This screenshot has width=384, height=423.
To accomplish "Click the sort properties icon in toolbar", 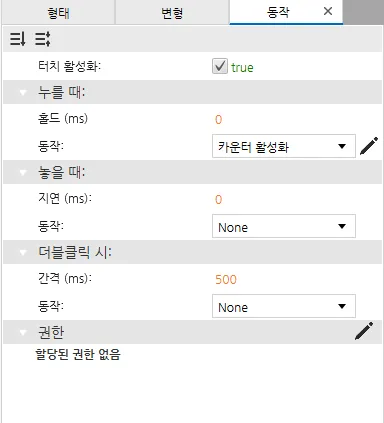I will tap(17, 39).
